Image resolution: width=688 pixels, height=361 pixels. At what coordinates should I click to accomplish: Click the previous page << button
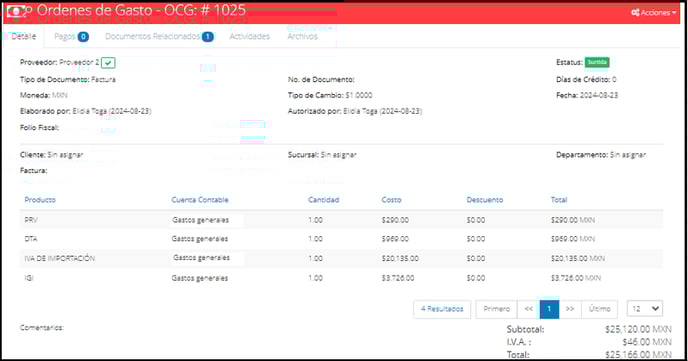tap(529, 309)
